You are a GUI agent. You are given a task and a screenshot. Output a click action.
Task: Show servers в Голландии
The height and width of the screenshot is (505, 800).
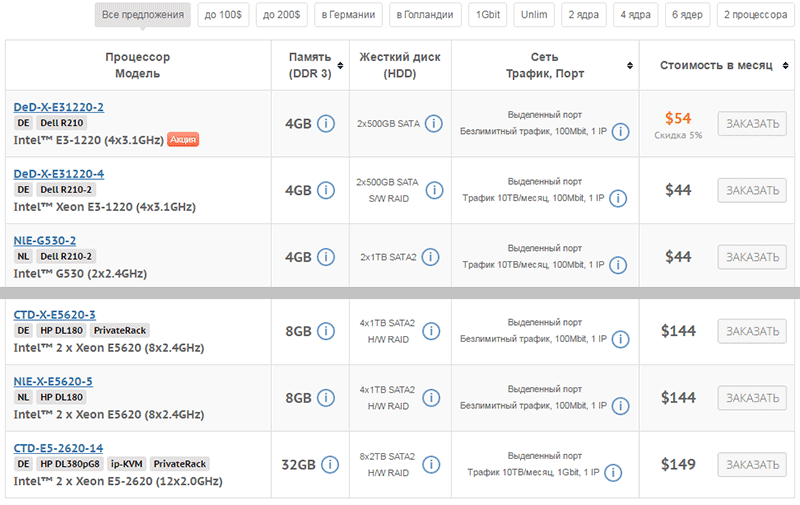click(x=425, y=15)
